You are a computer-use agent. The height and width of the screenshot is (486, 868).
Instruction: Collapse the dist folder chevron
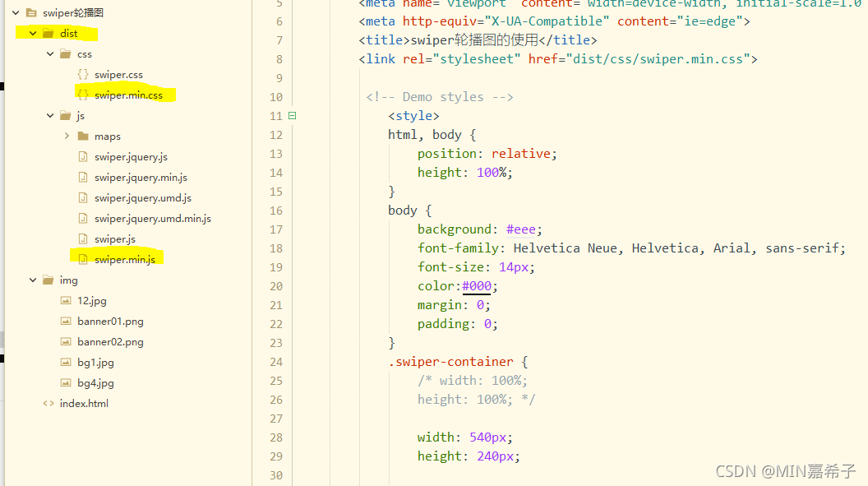click(33, 33)
